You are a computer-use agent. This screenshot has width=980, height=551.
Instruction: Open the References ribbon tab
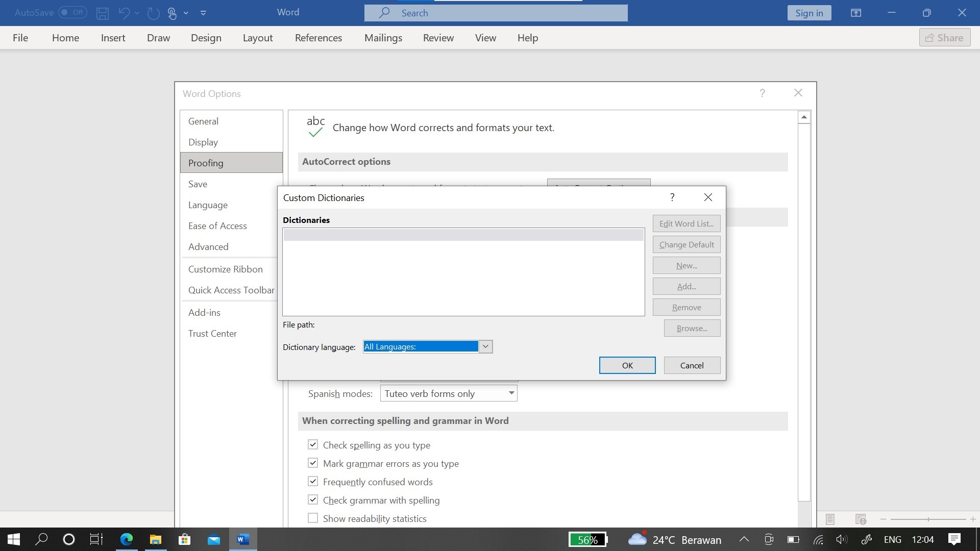(318, 38)
